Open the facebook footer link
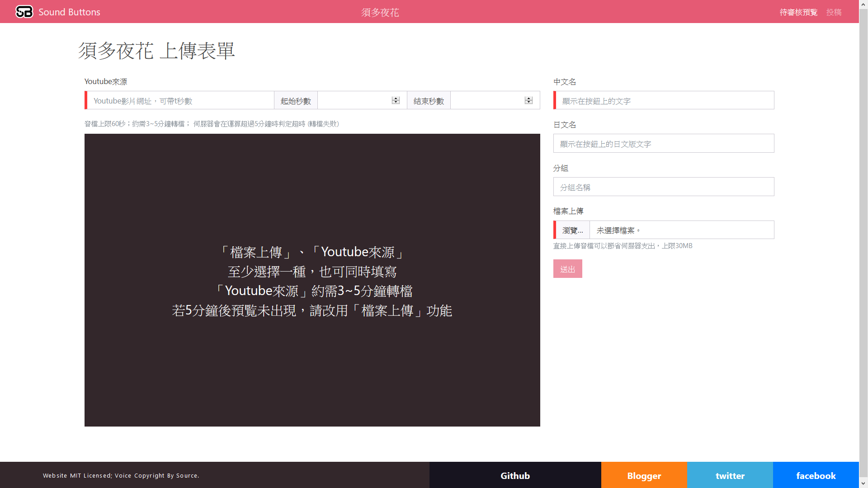This screenshot has width=868, height=488. (x=816, y=475)
